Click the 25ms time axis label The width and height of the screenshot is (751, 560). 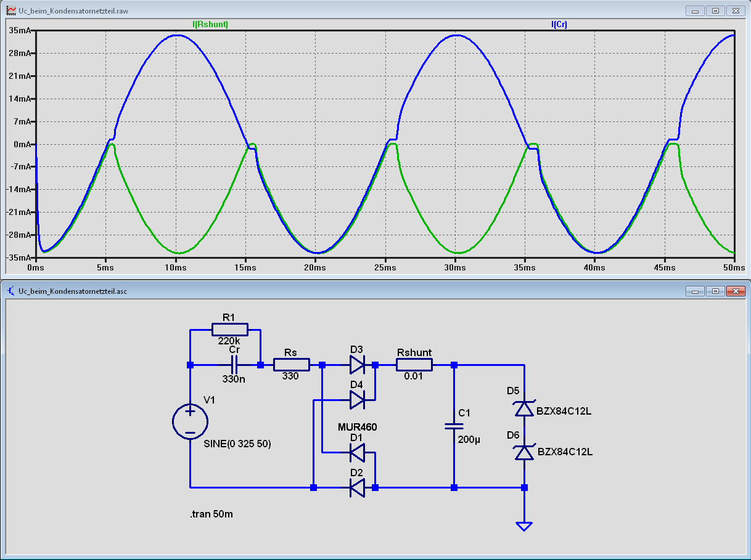[x=385, y=268]
